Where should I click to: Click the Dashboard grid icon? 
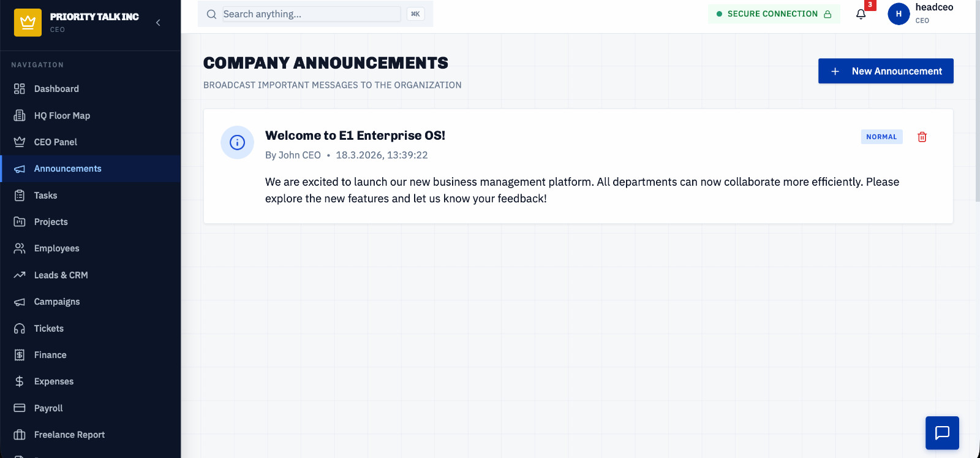[20, 89]
